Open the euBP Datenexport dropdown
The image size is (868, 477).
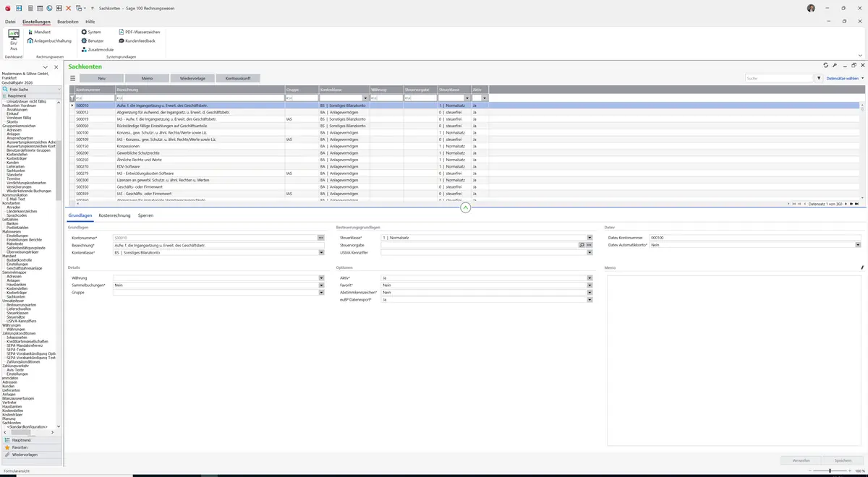[x=590, y=299]
